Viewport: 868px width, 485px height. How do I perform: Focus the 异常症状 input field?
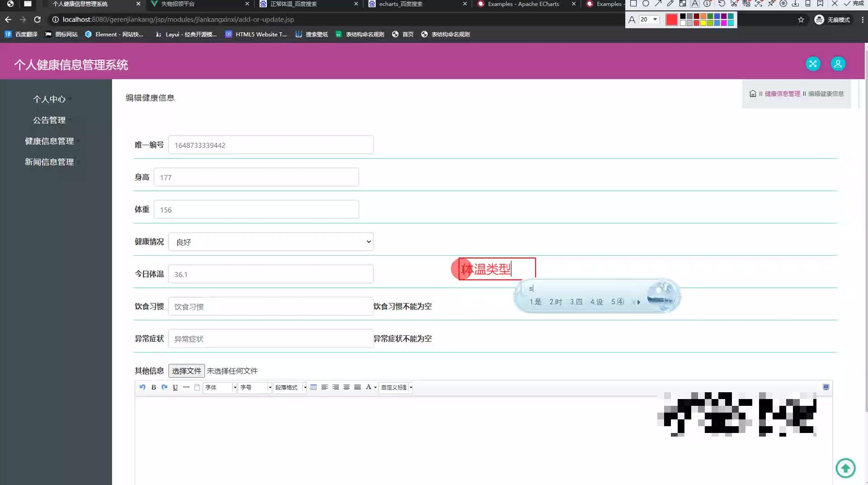271,338
